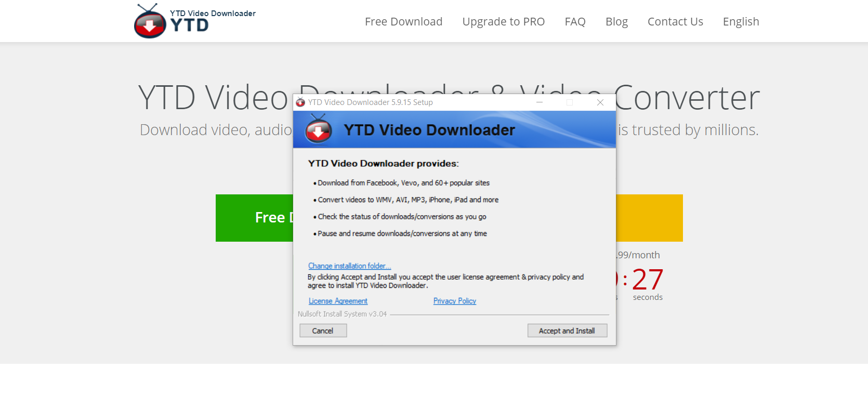Minimize the YTD Setup window
868x395 pixels.
[540, 102]
